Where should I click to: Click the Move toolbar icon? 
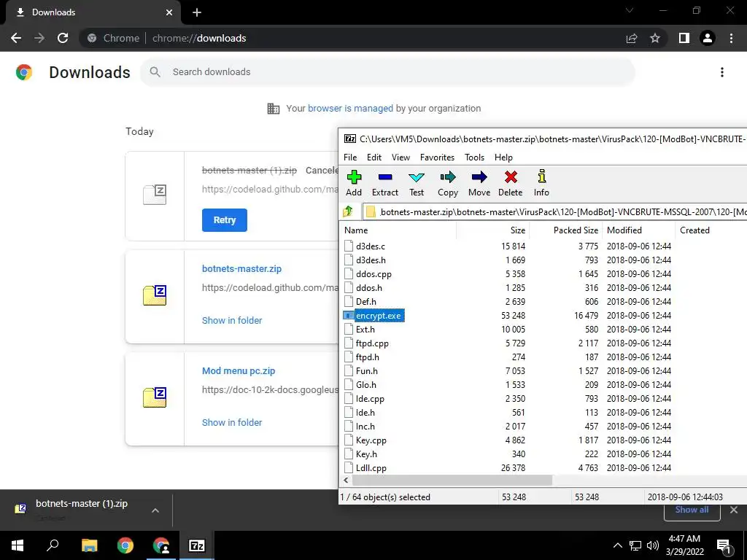[x=479, y=183]
